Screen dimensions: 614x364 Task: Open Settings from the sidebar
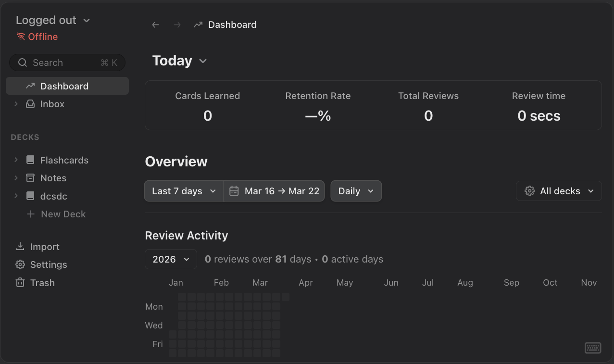[48, 265]
